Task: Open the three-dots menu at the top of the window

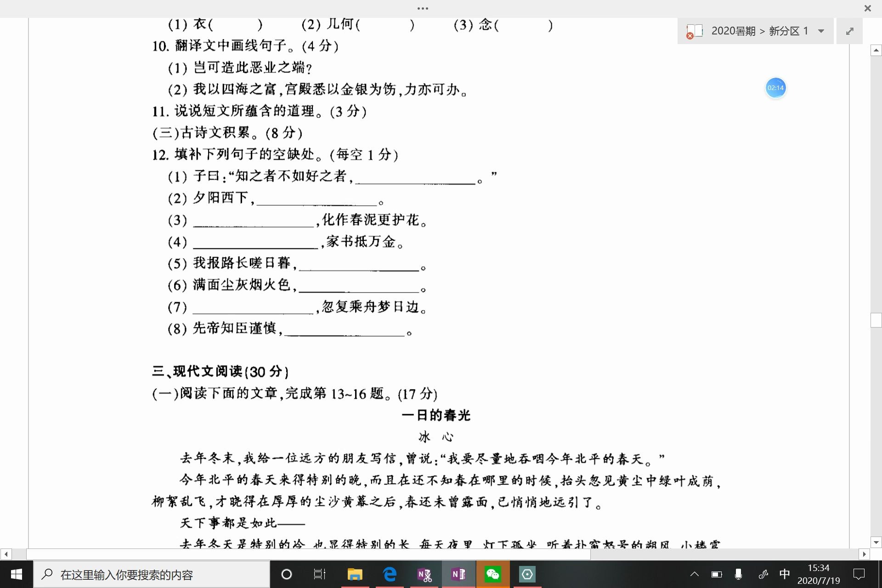Action: coord(423,8)
